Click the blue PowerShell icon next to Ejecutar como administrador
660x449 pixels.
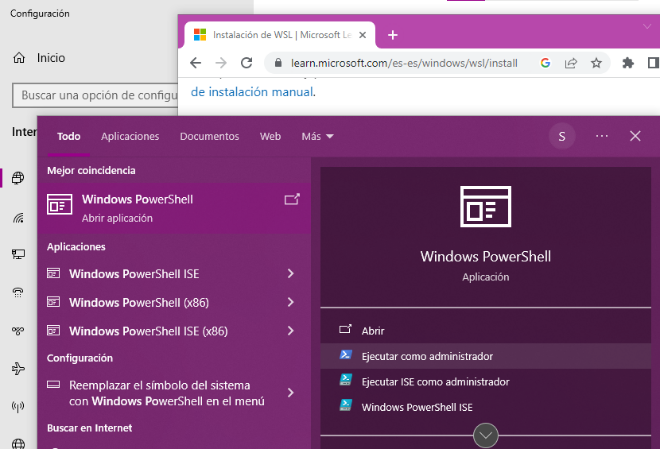[346, 355]
